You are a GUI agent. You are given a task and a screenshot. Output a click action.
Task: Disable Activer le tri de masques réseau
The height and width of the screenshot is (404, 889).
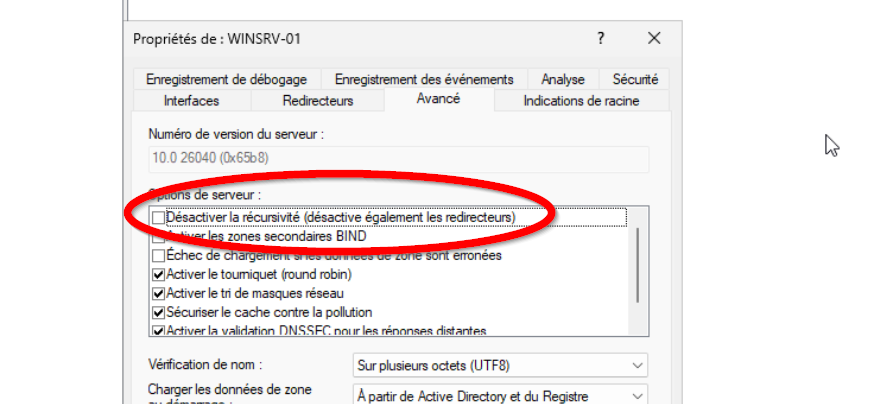(x=158, y=293)
